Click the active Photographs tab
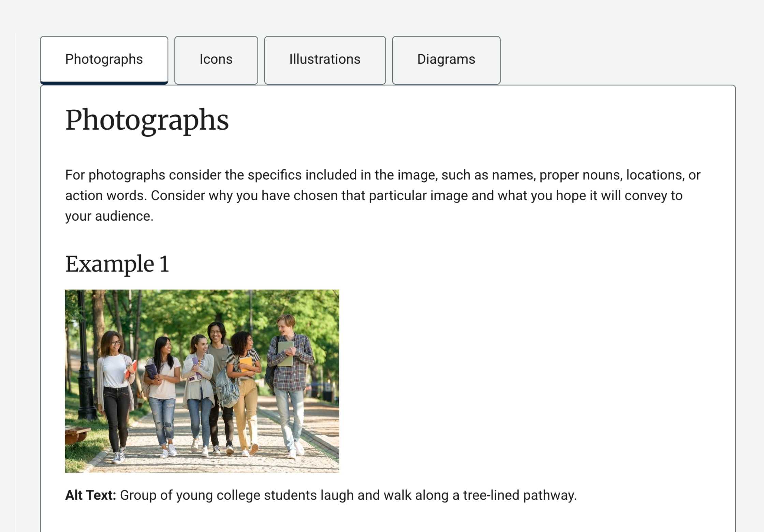This screenshot has width=764, height=532. [x=104, y=60]
